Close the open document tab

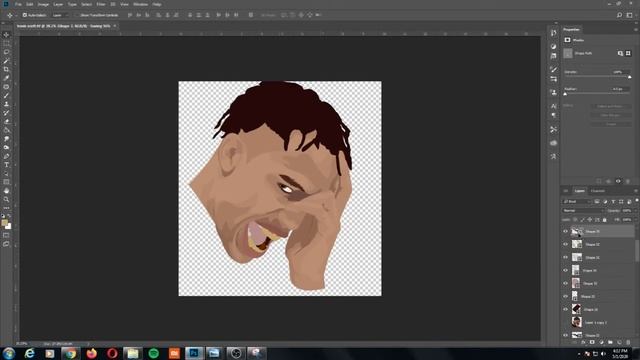(x=115, y=26)
